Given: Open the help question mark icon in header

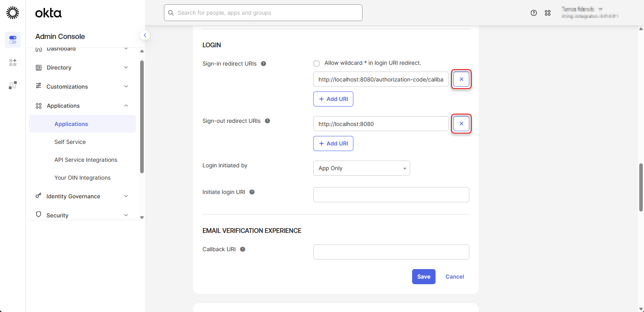Looking at the screenshot, I should click(534, 13).
